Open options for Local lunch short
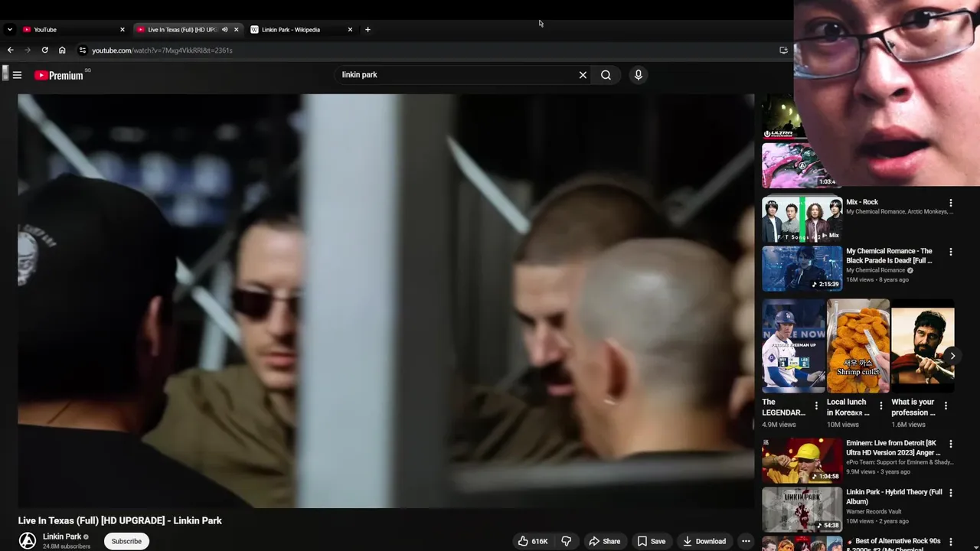The image size is (980, 551). 880,406
